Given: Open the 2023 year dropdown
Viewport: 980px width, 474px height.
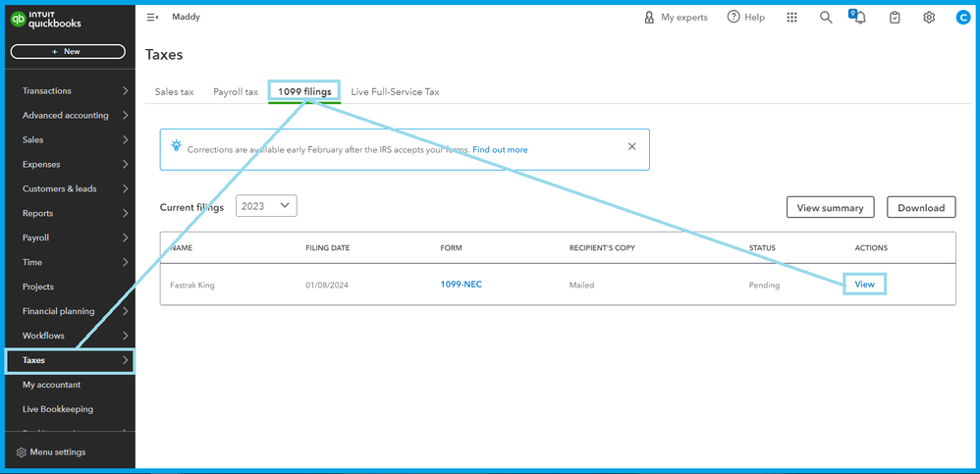Looking at the screenshot, I should [266, 206].
